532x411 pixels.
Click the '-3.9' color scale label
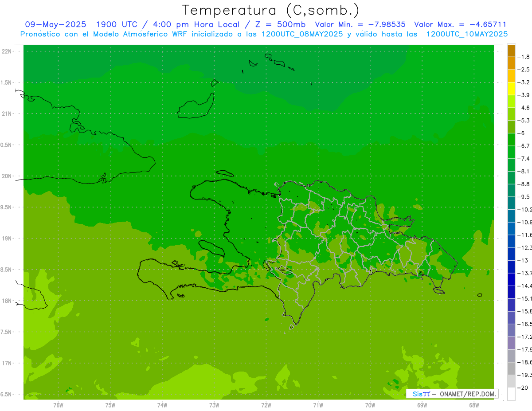(x=524, y=95)
